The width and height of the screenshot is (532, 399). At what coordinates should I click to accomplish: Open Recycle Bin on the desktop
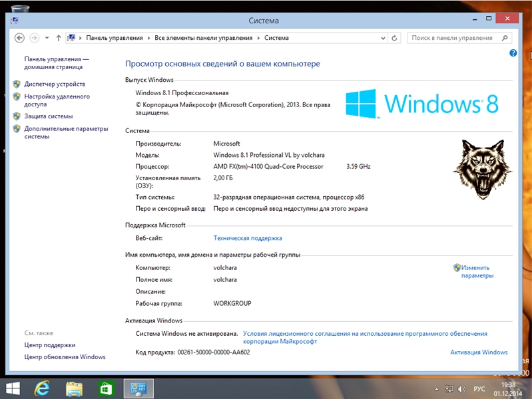(20, 8)
